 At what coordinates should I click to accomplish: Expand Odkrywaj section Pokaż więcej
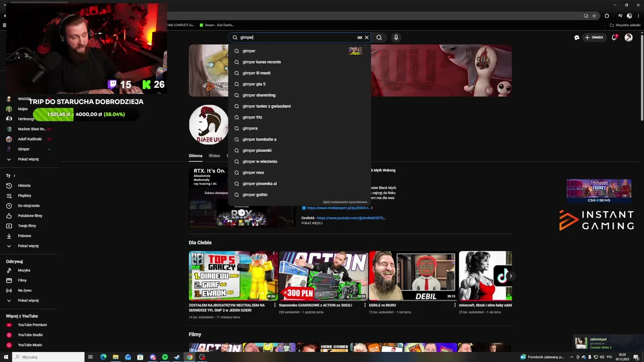click(x=28, y=301)
